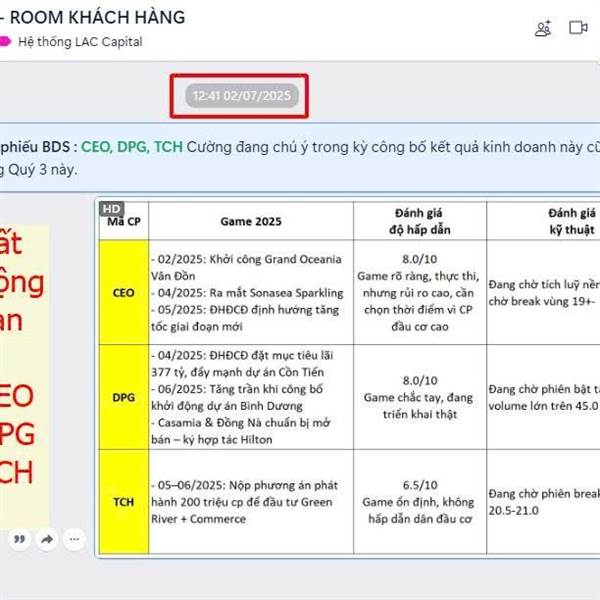
Task: Click the 'Đánh giá kỹ thuật' header
Action: [572, 221]
